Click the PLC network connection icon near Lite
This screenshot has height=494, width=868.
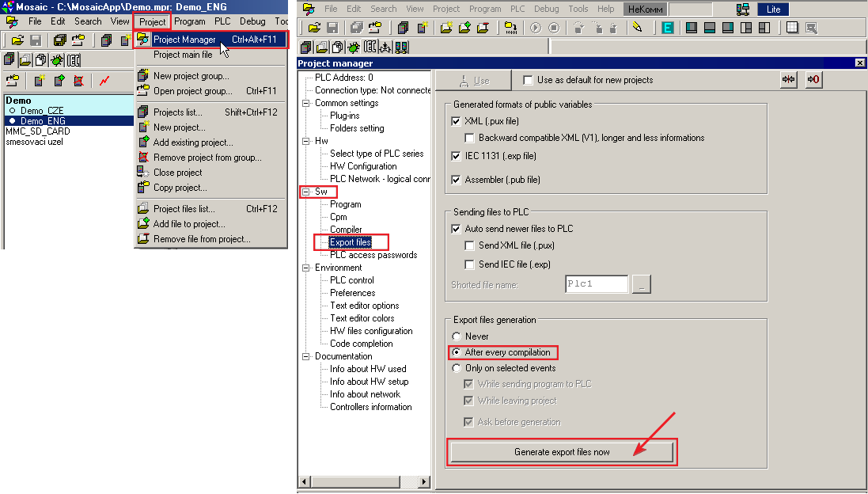point(742,9)
